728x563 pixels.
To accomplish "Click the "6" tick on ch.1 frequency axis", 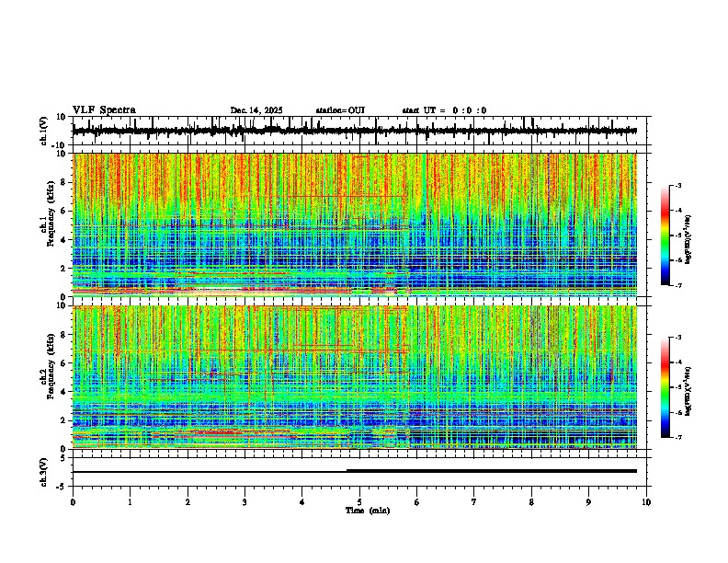I will [63, 212].
